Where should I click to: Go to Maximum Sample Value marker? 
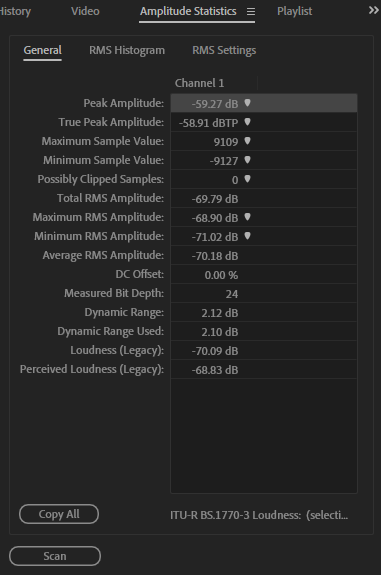coord(248,141)
